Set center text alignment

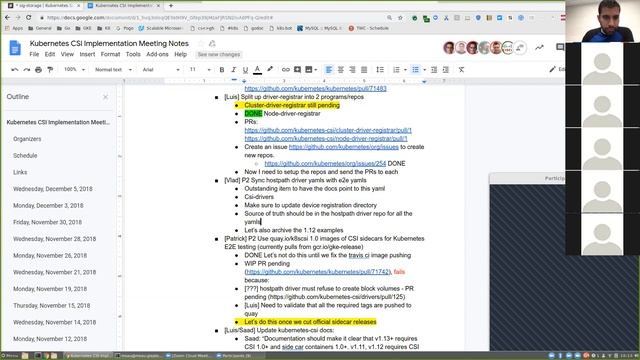340,70
